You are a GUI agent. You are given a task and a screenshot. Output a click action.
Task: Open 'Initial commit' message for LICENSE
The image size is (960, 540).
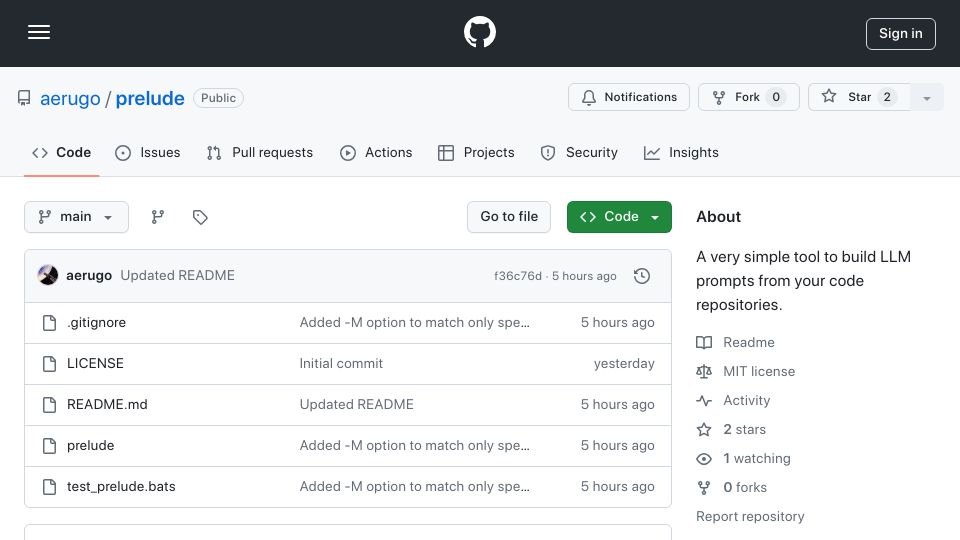[x=341, y=364]
